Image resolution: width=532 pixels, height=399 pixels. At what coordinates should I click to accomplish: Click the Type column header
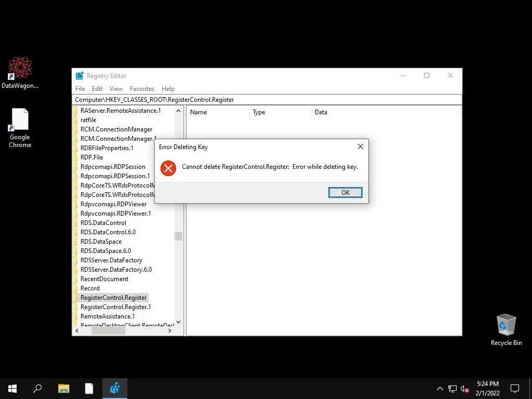280,112
